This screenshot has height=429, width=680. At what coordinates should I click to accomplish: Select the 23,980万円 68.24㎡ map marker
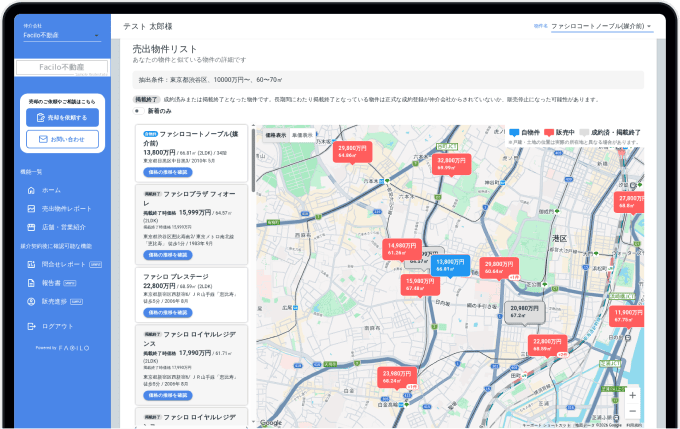pos(397,377)
